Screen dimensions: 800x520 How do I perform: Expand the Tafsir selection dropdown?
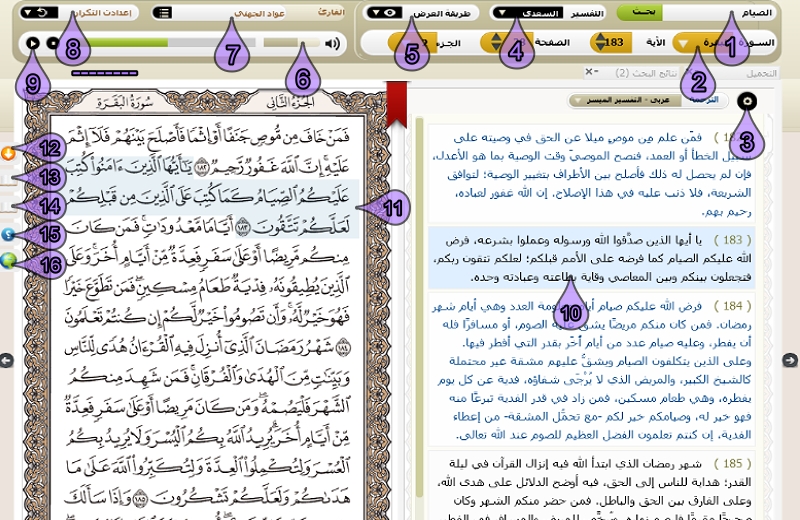pos(503,13)
